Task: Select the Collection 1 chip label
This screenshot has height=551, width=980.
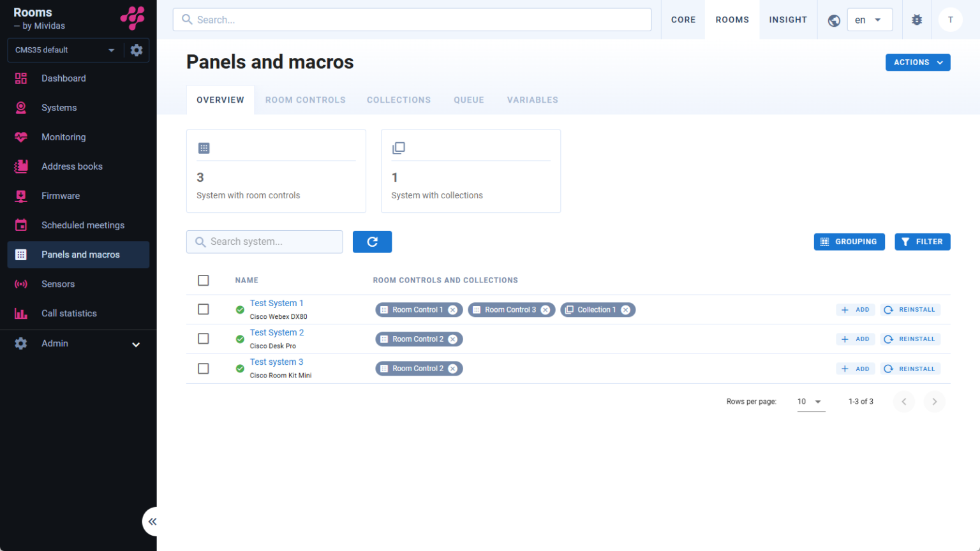Action: pos(597,310)
